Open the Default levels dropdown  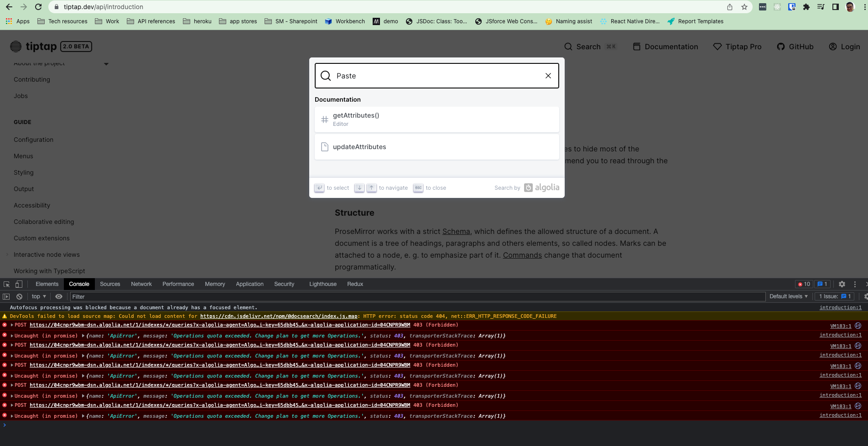pyautogui.click(x=789, y=296)
